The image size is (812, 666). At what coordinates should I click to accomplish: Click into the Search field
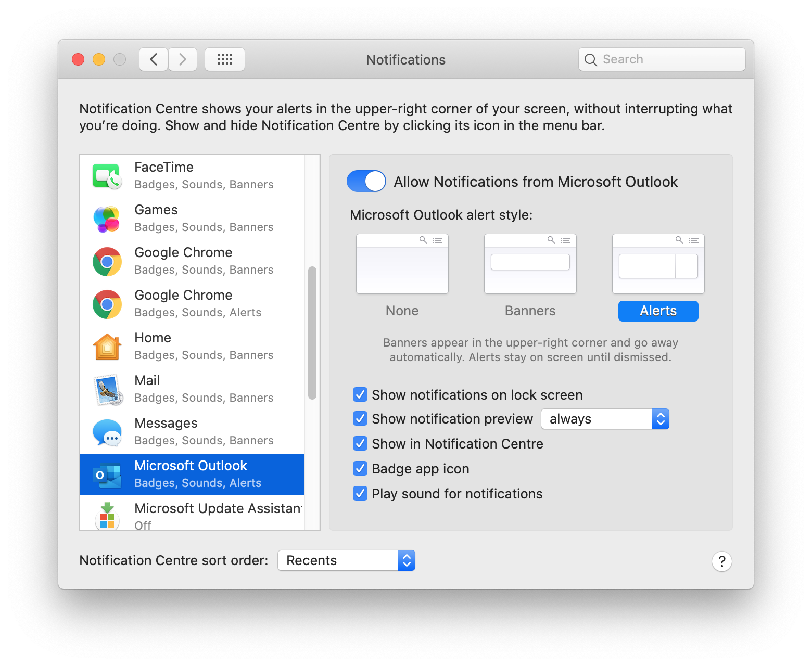click(662, 59)
